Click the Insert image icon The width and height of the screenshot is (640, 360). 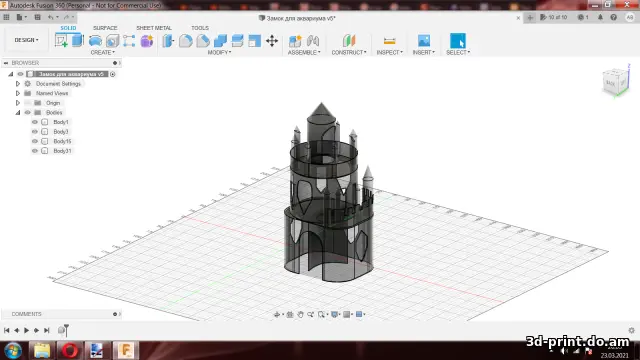[424, 40]
